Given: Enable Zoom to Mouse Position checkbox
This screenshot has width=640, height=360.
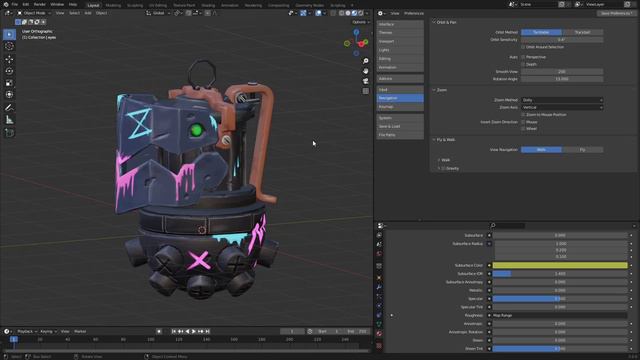Looking at the screenshot, I should pyautogui.click(x=523, y=115).
